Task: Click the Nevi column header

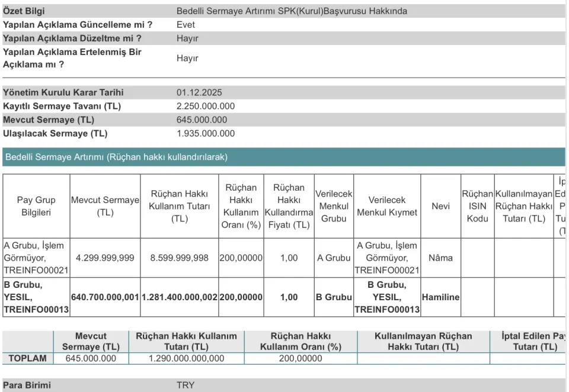Action: click(440, 206)
